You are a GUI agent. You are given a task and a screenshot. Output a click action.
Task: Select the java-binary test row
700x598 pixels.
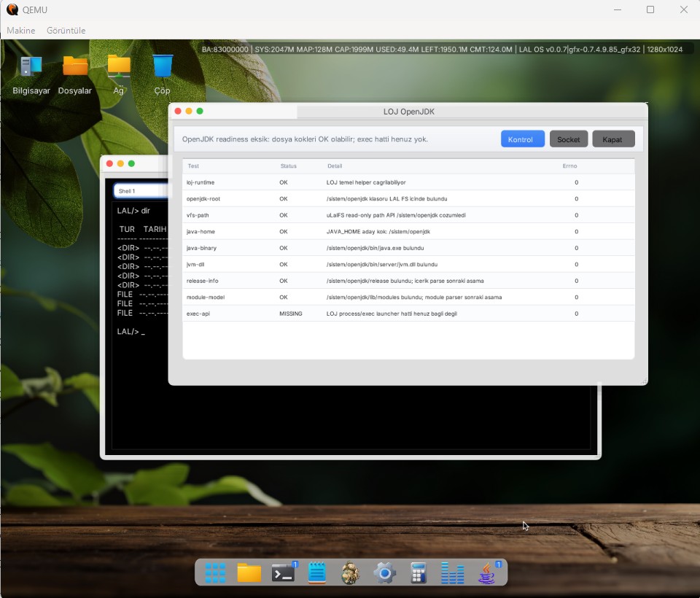(408, 248)
